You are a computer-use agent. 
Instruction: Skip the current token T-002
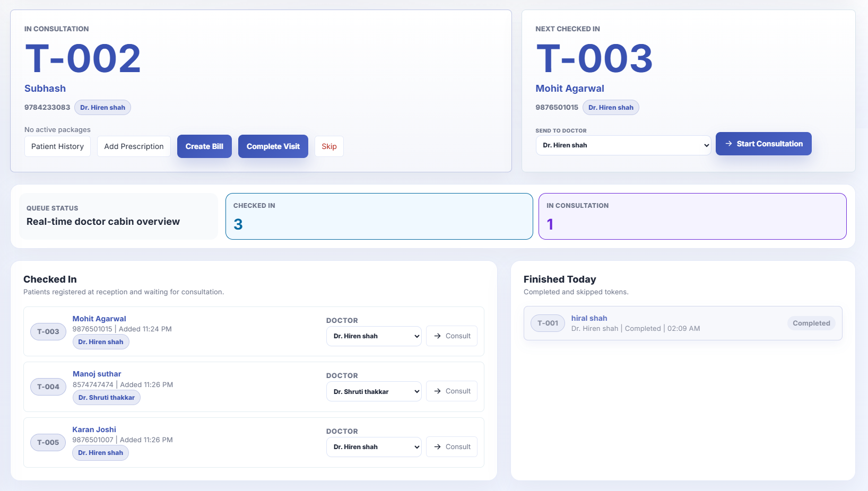tap(329, 146)
